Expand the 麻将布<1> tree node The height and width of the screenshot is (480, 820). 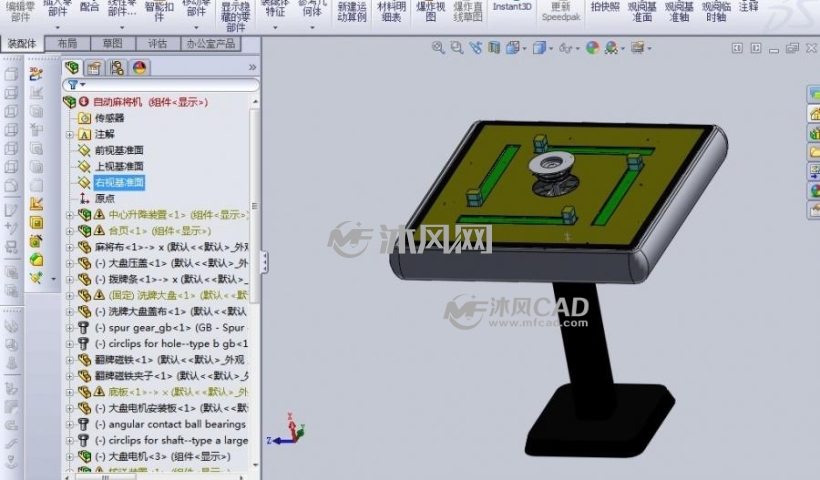(70, 247)
